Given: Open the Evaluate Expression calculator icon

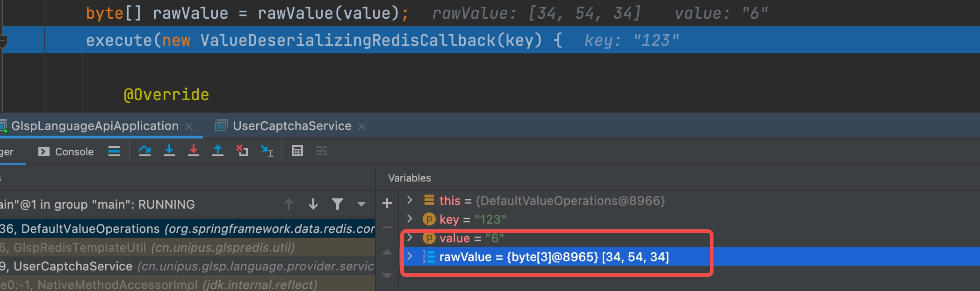Looking at the screenshot, I should (x=297, y=151).
